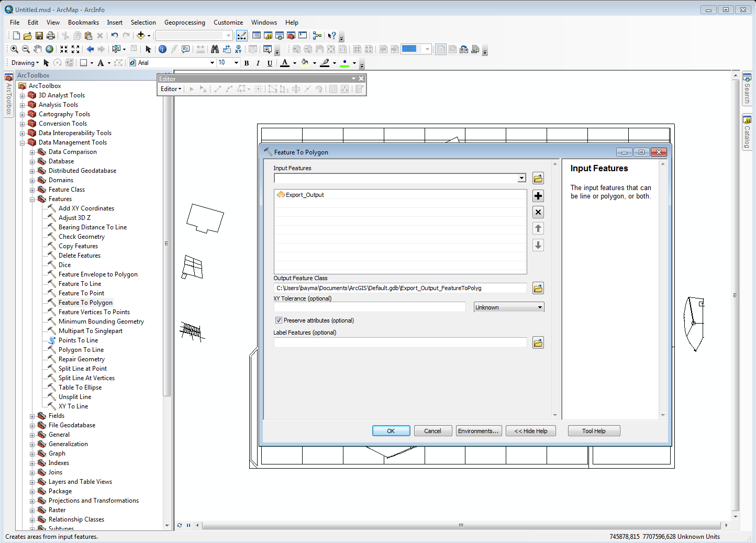Select the Identify info tool
Viewport: 756px width, 543px height.
(162, 49)
